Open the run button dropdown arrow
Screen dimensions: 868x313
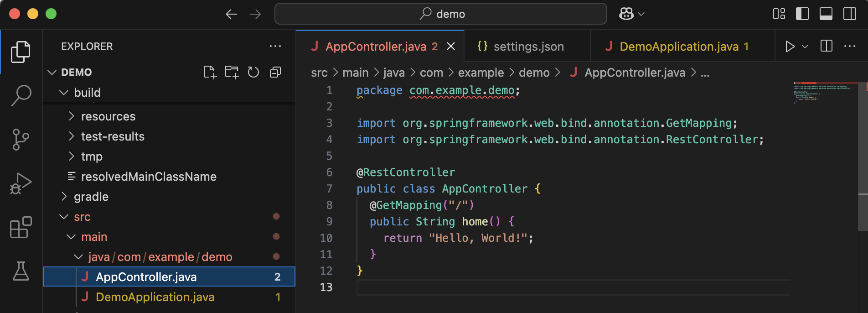(805, 47)
